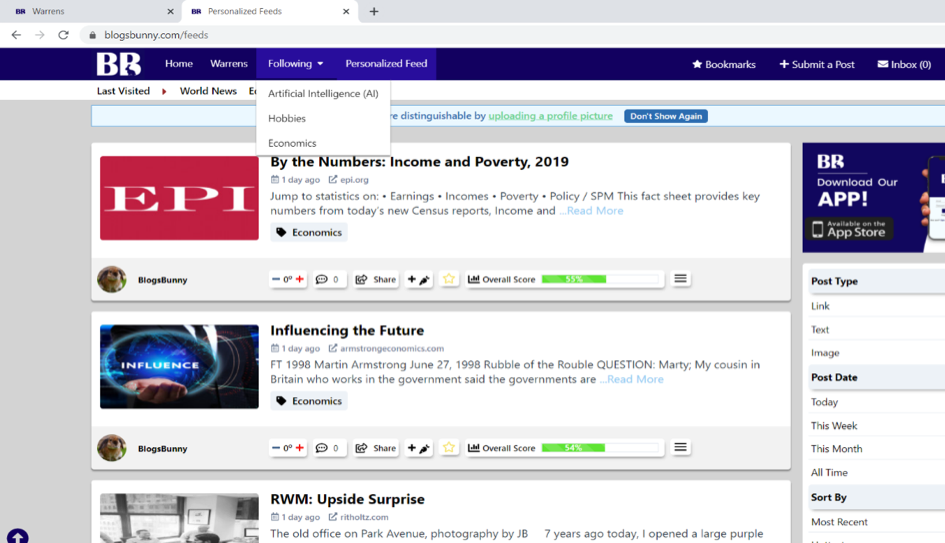945x543 pixels.
Task: Filter Post Type by Link
Action: [x=820, y=306]
